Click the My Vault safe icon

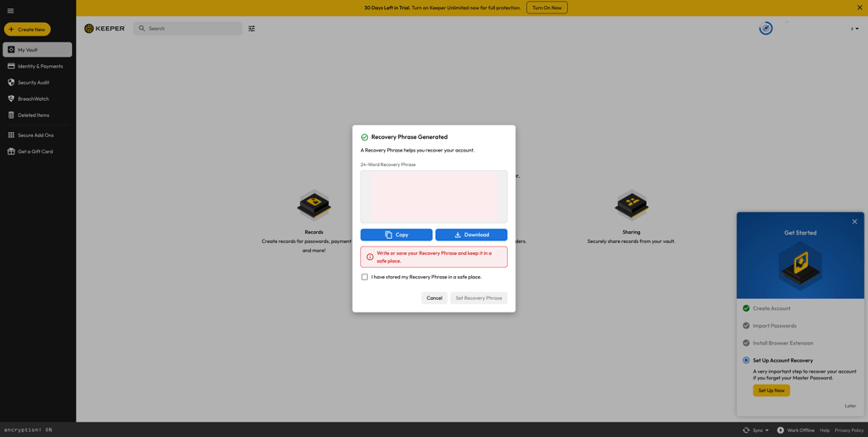click(x=11, y=50)
